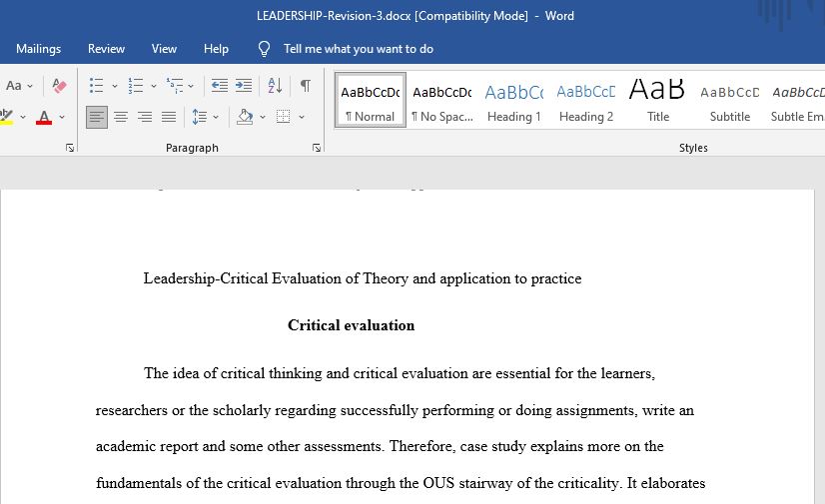
Task: Apply borders with the Borders icon
Action: pyautogui.click(x=283, y=117)
